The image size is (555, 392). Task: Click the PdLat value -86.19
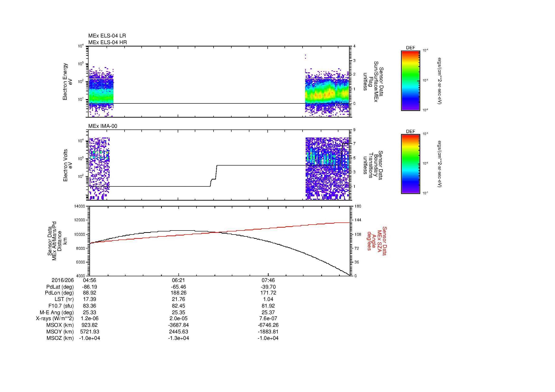tap(89, 287)
